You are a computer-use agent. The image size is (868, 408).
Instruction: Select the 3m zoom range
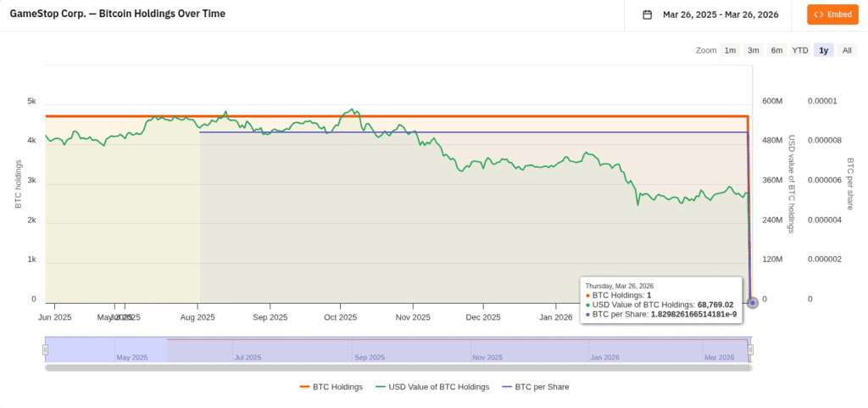pyautogui.click(x=754, y=50)
